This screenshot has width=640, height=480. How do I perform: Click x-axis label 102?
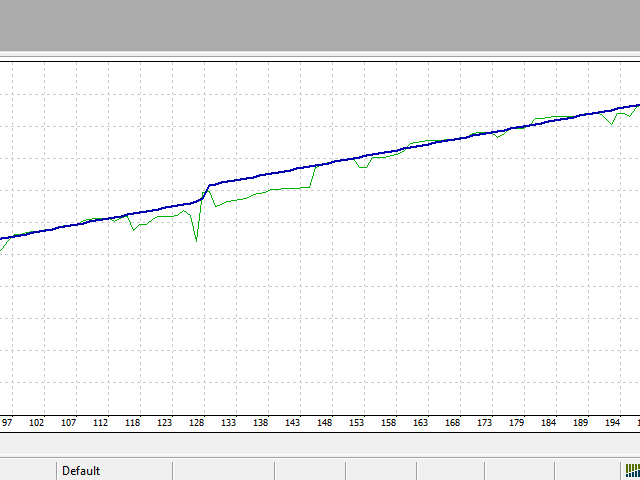point(37,423)
